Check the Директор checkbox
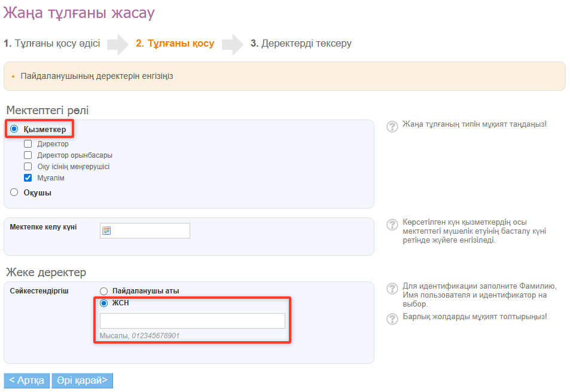This screenshot has height=392, width=570. pyautogui.click(x=28, y=144)
